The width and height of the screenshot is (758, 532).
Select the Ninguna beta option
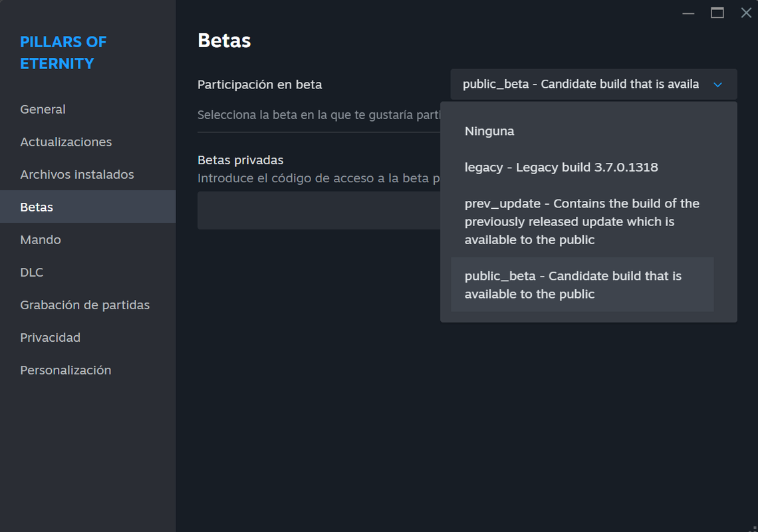489,131
